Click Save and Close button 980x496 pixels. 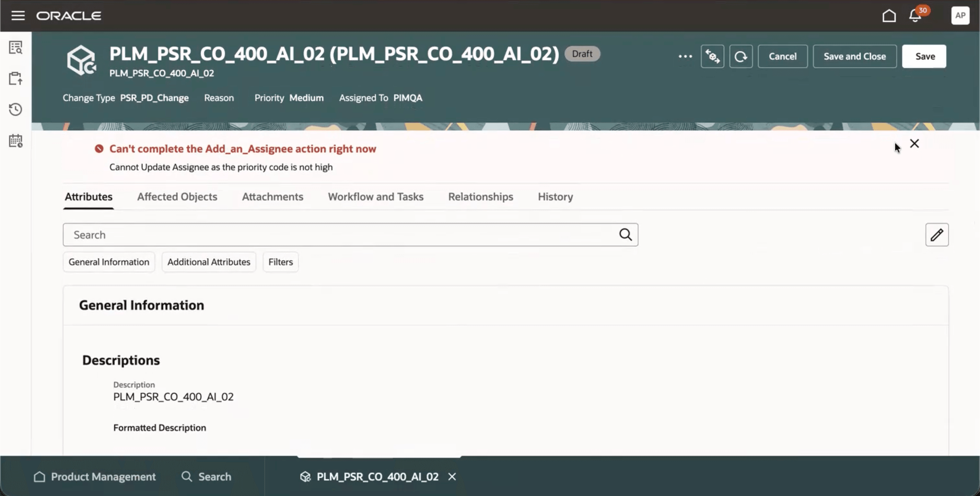[x=855, y=56]
